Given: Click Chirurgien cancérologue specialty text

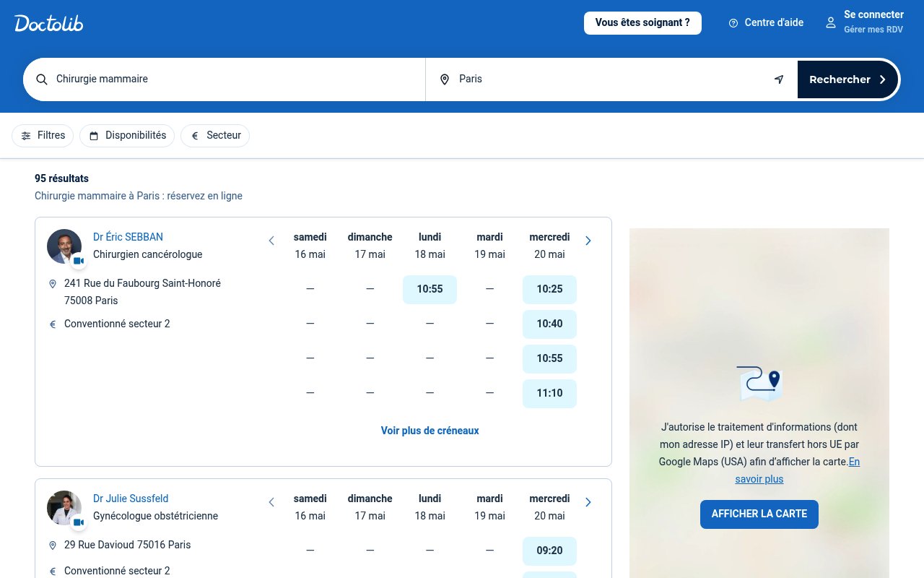Looking at the screenshot, I should pos(148,254).
